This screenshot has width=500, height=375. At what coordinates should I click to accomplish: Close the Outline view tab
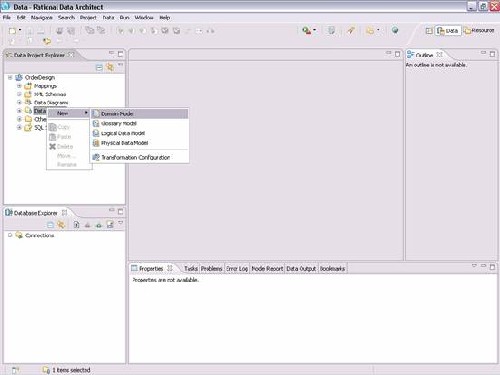(439, 54)
